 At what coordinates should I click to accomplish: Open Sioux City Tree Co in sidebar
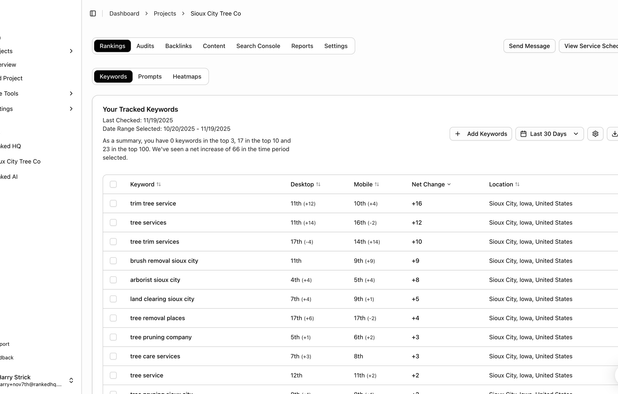tap(20, 162)
